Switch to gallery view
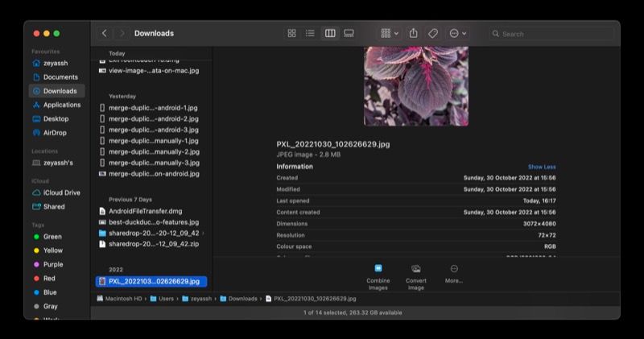 (x=349, y=33)
